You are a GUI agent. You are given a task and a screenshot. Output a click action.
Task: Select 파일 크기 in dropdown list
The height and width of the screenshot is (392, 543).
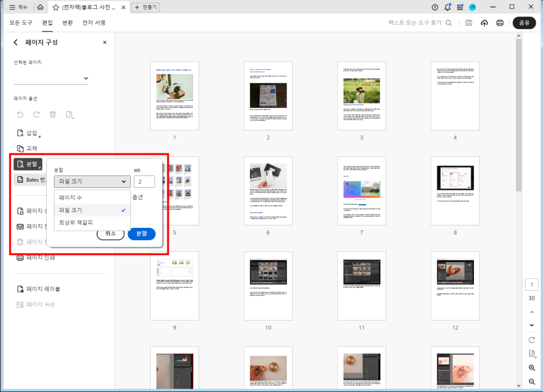pyautogui.click(x=92, y=210)
